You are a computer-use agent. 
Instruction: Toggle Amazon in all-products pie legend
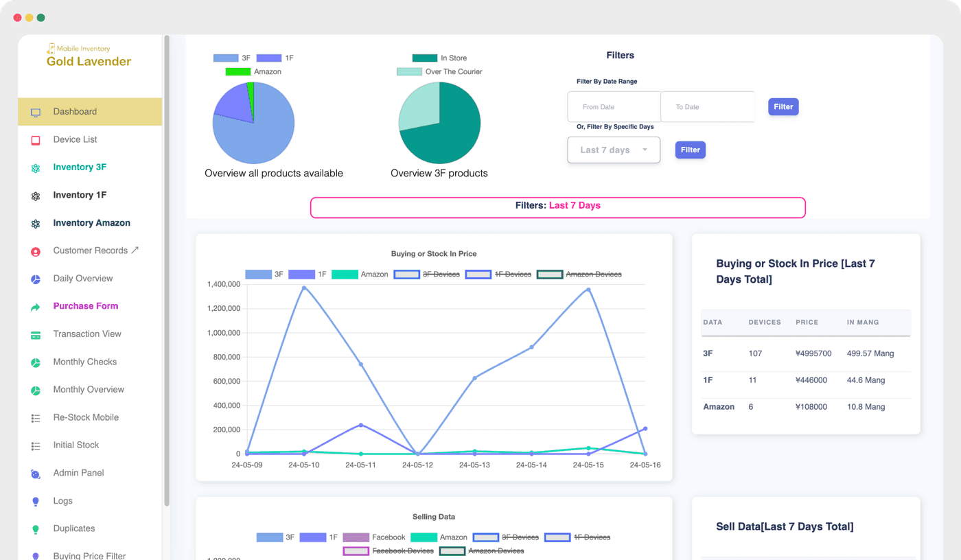253,71
